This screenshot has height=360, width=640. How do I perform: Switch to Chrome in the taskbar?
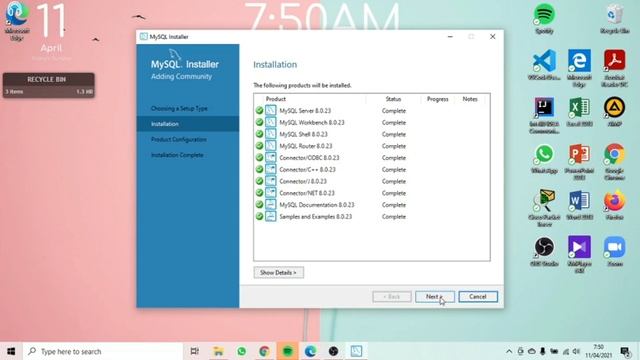(x=264, y=351)
